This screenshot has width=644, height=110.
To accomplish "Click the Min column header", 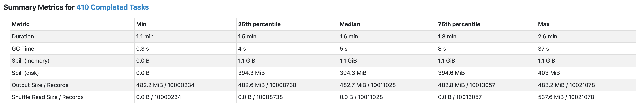I will pyautogui.click(x=141, y=24).
